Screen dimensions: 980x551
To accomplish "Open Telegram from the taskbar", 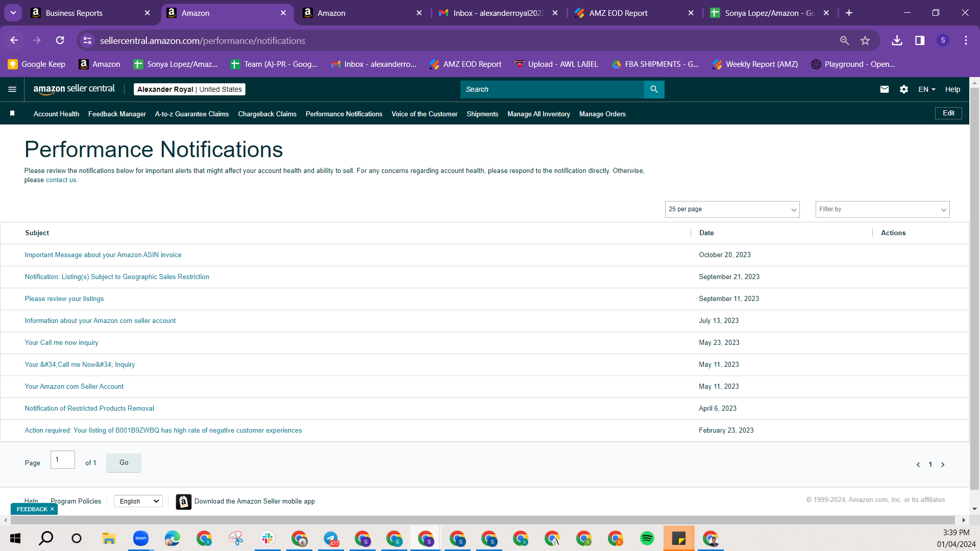I will 331,538.
